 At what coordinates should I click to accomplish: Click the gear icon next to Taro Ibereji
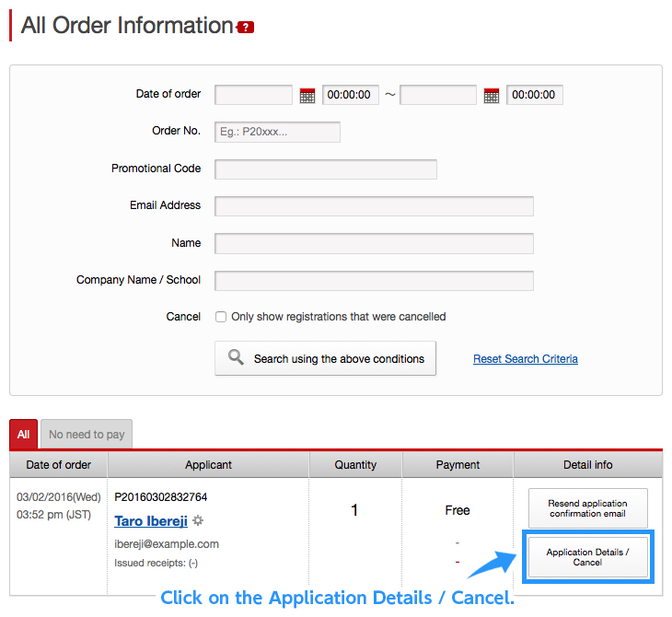click(198, 520)
